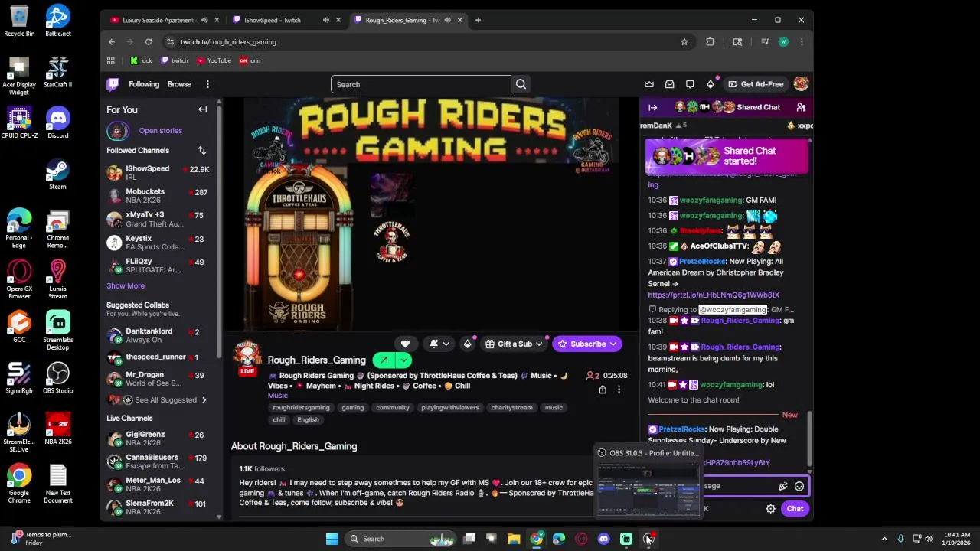Open the Whispers speech bubble icon
Screen dimensions: 980x551
click(x=690, y=84)
